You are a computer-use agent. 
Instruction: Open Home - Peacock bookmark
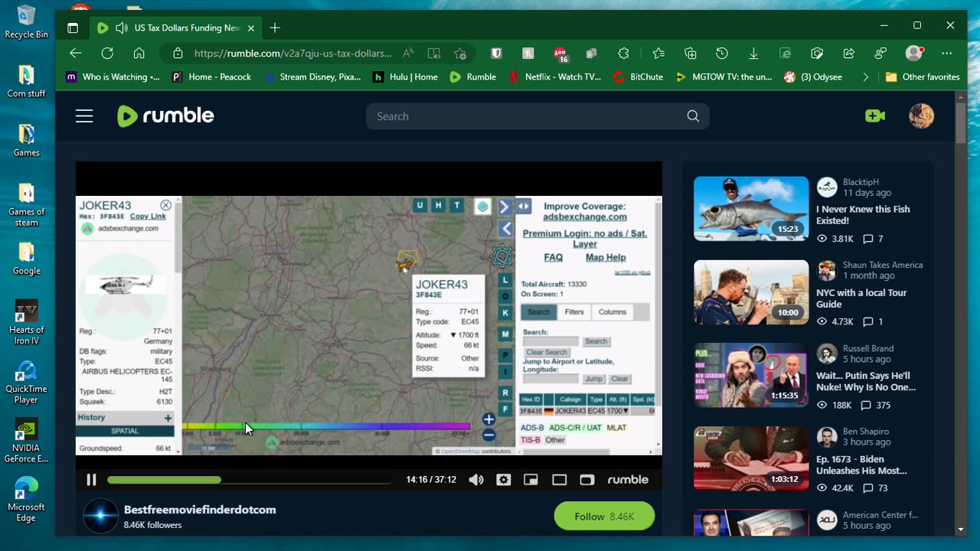point(211,77)
